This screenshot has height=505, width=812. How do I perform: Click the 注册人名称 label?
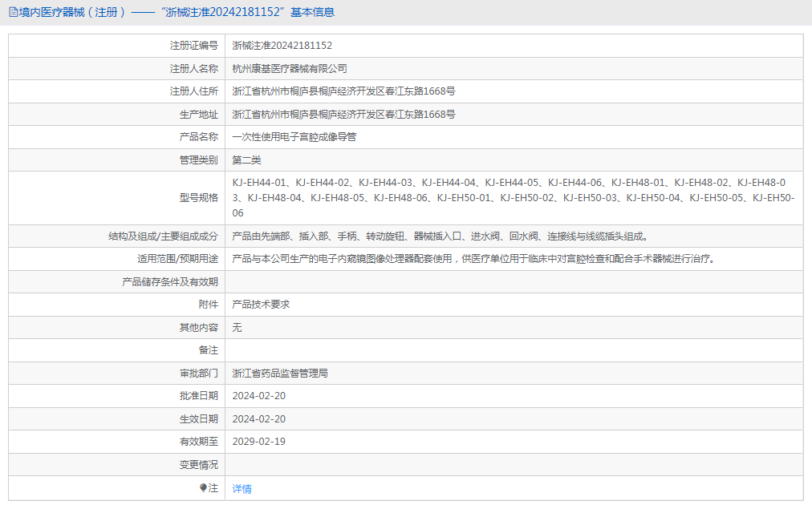[194, 68]
